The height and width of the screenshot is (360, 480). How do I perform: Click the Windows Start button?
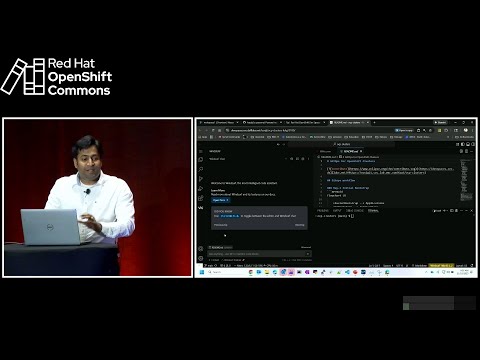[202, 272]
